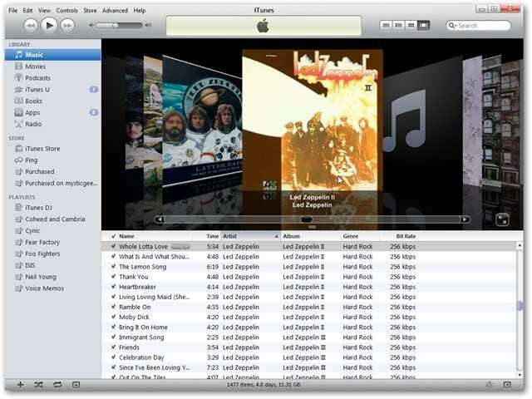
Task: Switch to grid view icon
Action: (x=411, y=25)
